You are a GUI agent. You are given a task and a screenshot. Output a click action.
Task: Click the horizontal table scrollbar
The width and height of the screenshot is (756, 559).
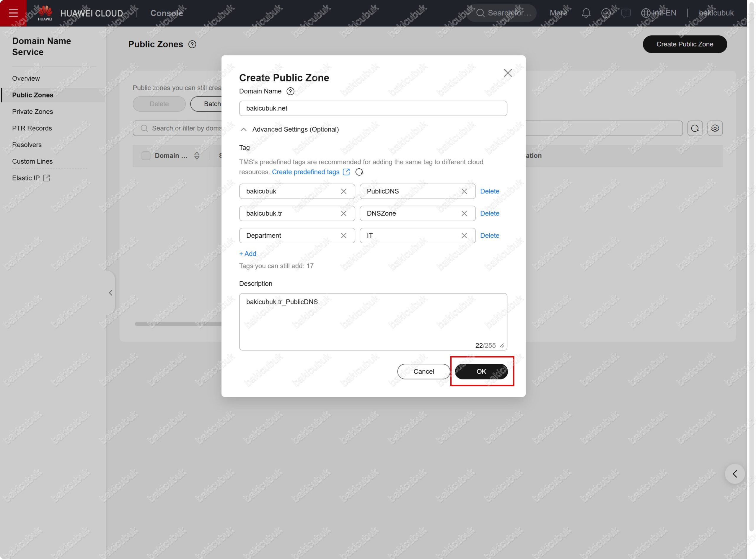178,324
